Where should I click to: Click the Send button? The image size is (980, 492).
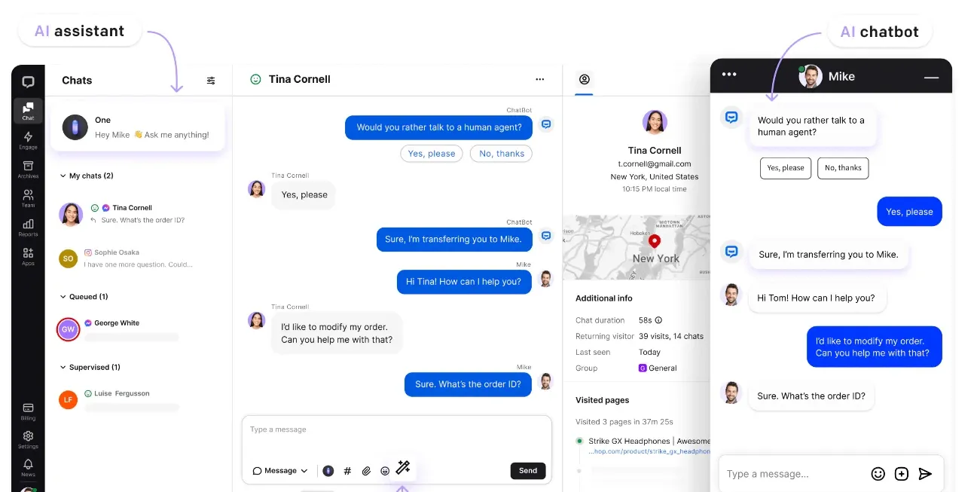pos(528,471)
